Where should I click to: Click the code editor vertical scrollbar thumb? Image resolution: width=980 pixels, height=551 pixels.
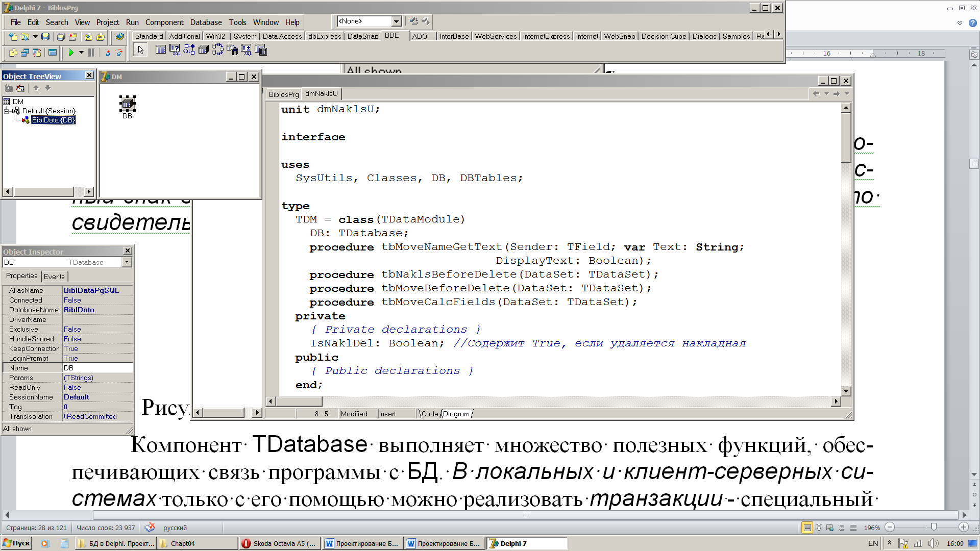(846, 137)
